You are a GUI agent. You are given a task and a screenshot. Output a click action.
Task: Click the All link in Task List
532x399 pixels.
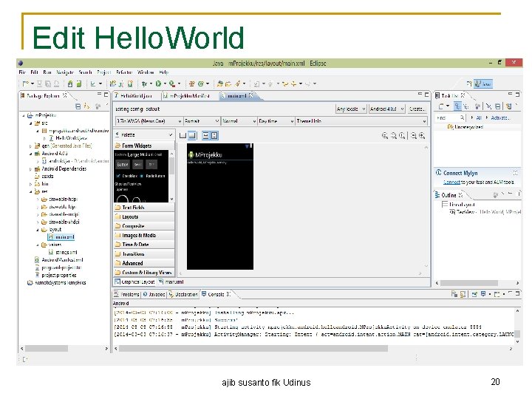479,117
